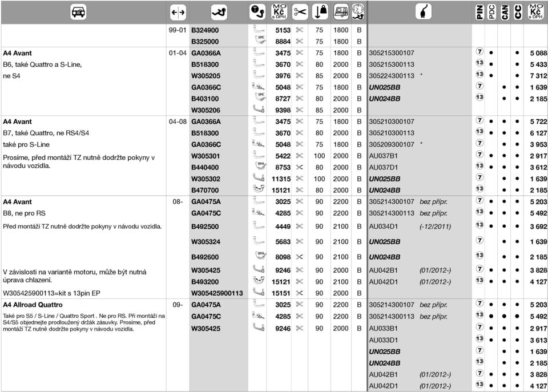
Task: Click the year range 99-01
Action: click(x=178, y=30)
